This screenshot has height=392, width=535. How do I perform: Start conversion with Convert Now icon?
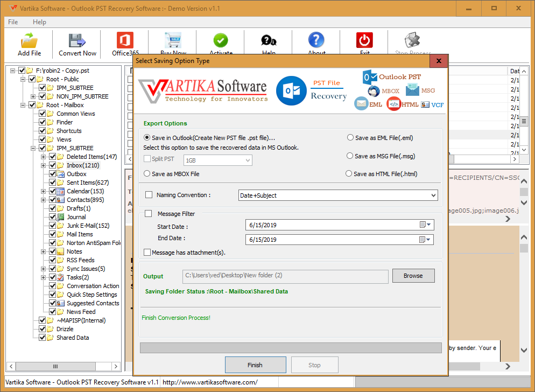(77, 40)
